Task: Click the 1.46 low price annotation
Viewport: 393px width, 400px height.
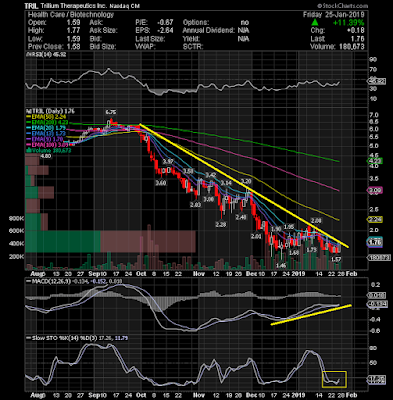Action: [281, 266]
